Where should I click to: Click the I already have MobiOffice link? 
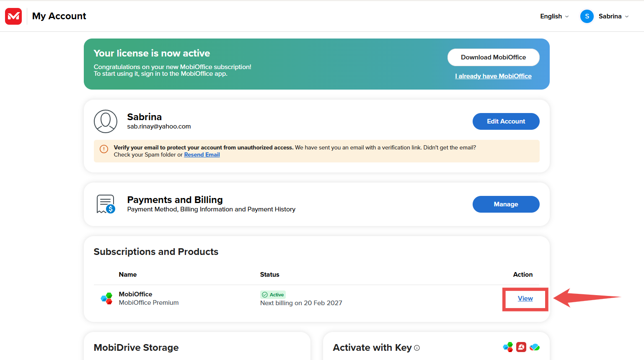(x=493, y=76)
